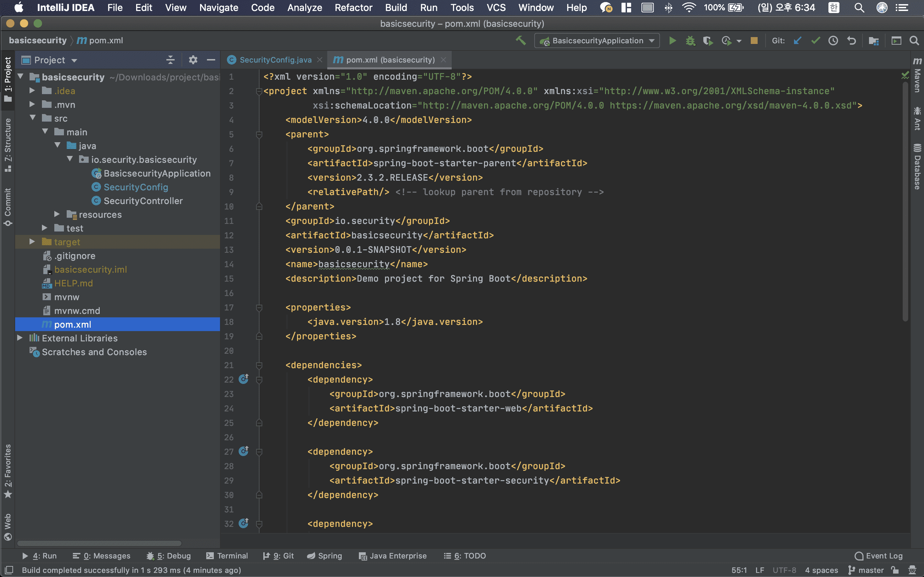This screenshot has width=924, height=577.
Task: Click the Git commit checkmark icon
Action: [815, 41]
